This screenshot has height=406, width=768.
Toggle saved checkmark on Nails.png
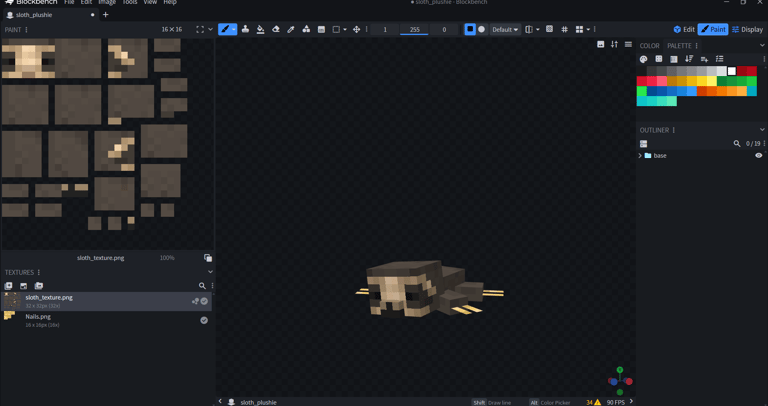[x=204, y=320]
